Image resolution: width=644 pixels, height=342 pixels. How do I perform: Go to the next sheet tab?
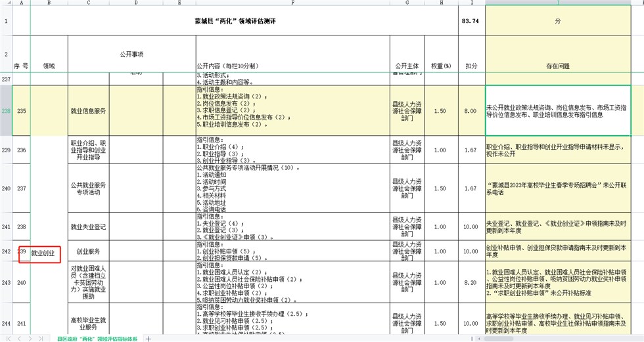click(x=30, y=338)
